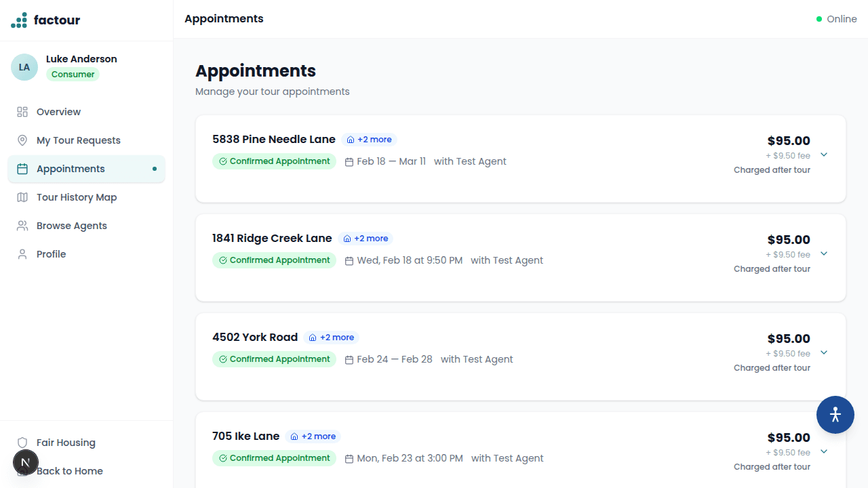Image resolution: width=868 pixels, height=488 pixels.
Task: Expand the 4502 York Road appointment details
Action: pos(823,352)
